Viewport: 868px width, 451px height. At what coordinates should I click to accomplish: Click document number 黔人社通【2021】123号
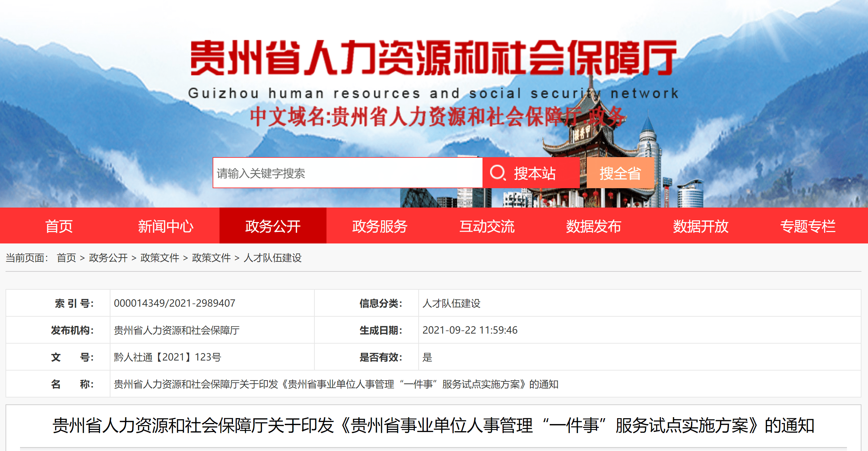(x=167, y=357)
